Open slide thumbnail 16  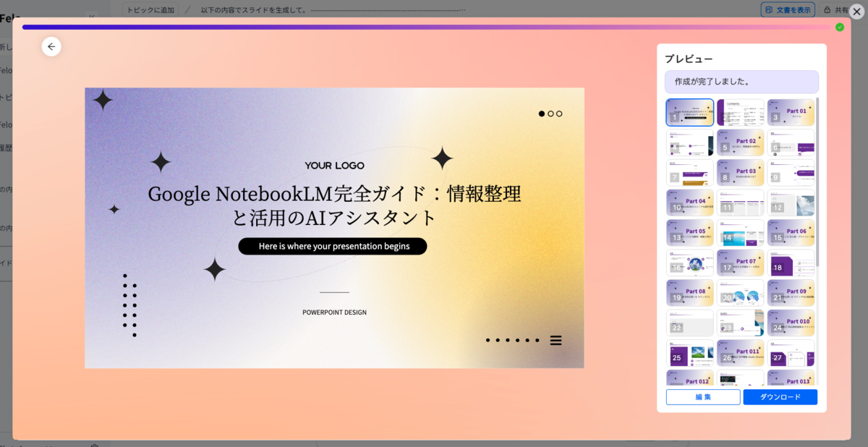coord(690,263)
